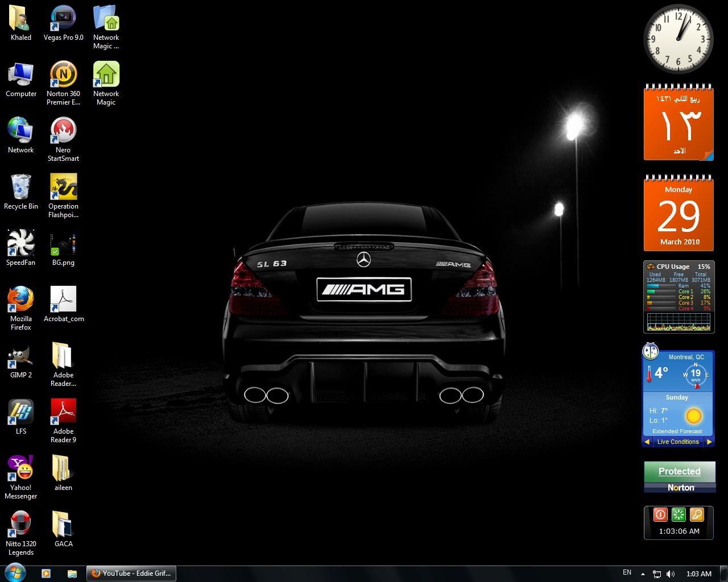Launch the LFS shortcut
The width and height of the screenshot is (728, 582).
pos(21,417)
